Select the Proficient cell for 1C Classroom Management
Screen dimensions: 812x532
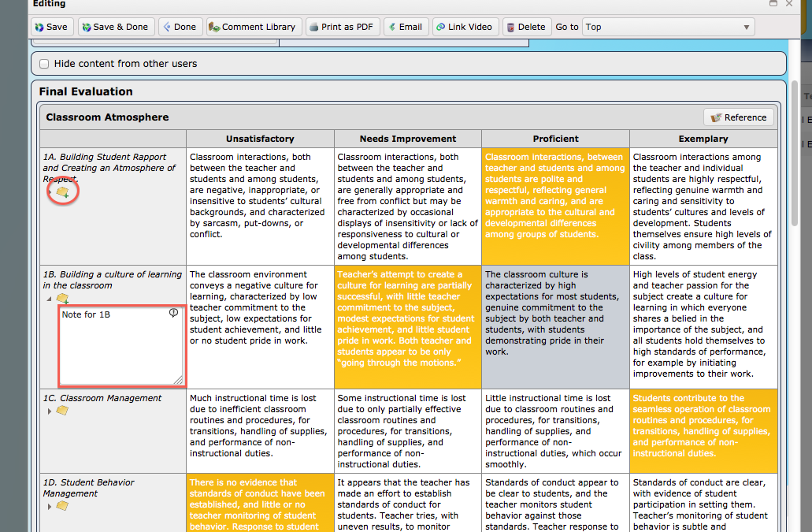tap(556, 431)
